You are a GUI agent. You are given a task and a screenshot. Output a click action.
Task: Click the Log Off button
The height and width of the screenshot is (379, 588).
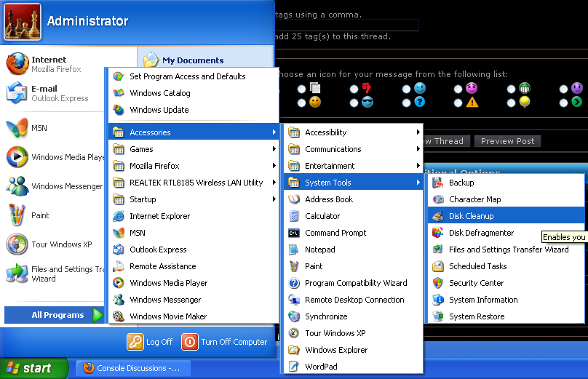(x=150, y=342)
